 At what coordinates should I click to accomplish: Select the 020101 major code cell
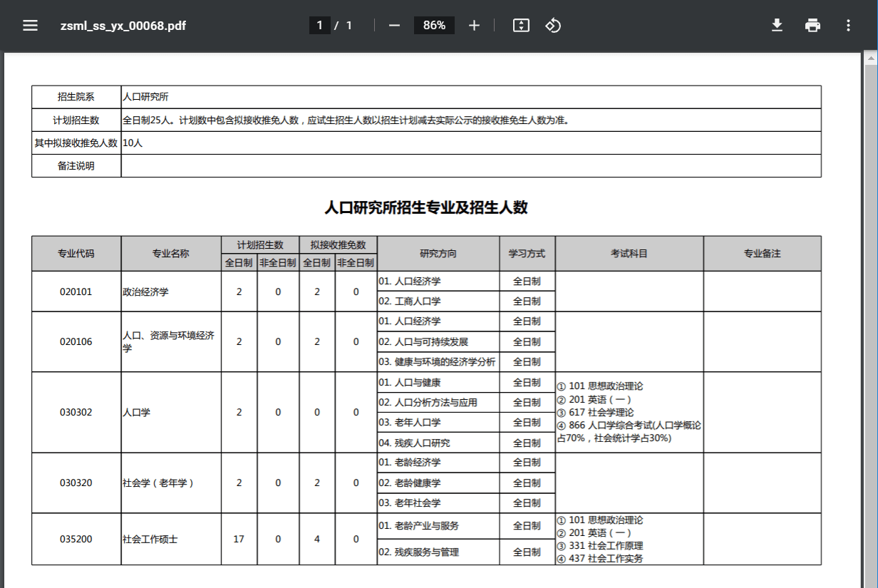pyautogui.click(x=76, y=292)
